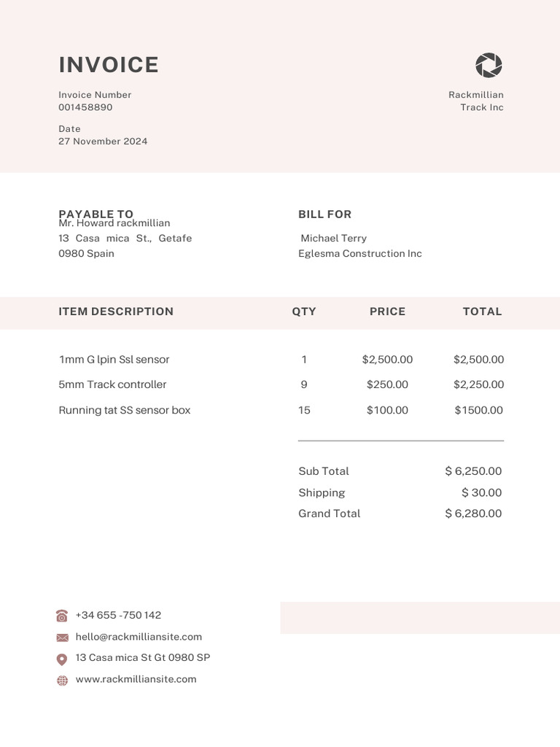
Task: Click the PRICE column header
Action: pyautogui.click(x=387, y=311)
